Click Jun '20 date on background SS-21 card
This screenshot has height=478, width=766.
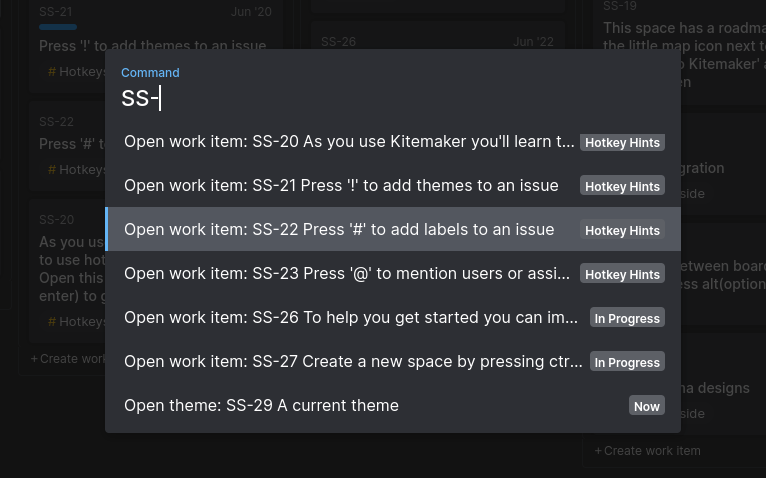(251, 12)
